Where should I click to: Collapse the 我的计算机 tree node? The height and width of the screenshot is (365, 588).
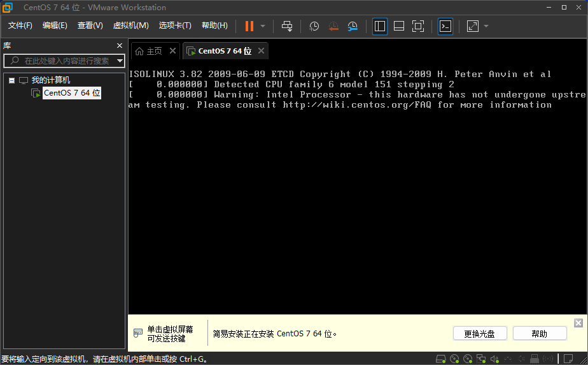pos(11,80)
